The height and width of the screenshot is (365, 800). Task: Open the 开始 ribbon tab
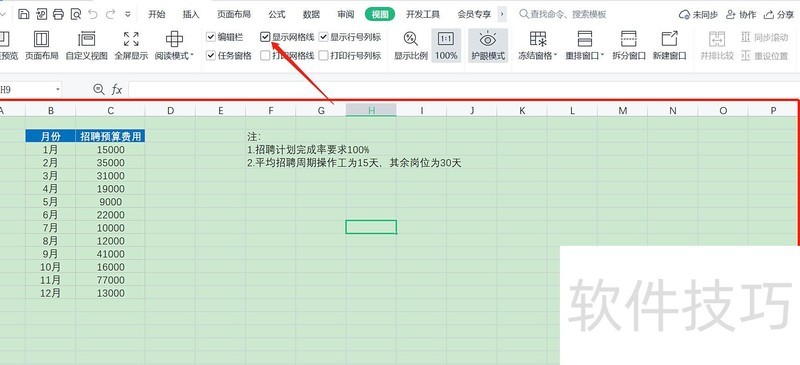(157, 14)
